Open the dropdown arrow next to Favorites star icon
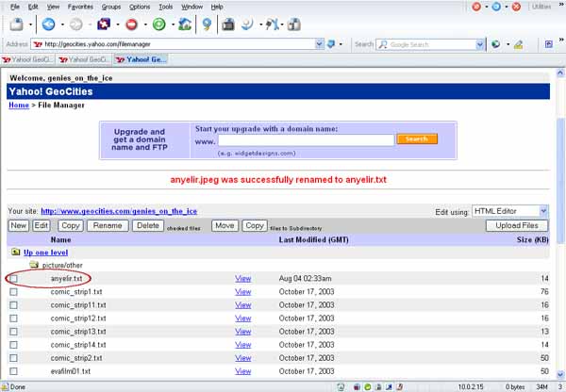The height and width of the screenshot is (392, 566). [117, 24]
